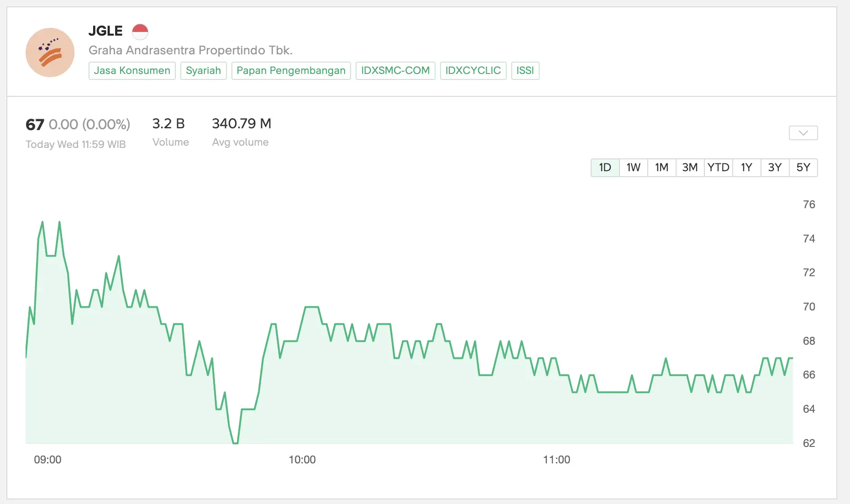Click the 74 price axis label
850x504 pixels.
coord(809,239)
